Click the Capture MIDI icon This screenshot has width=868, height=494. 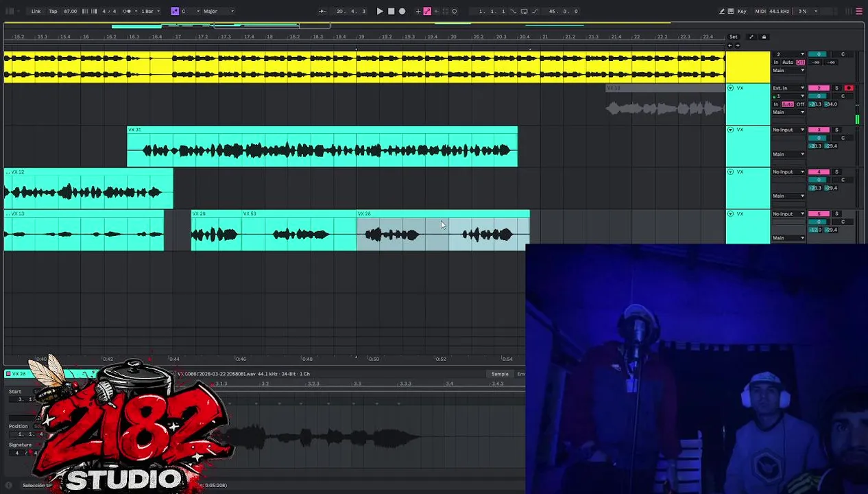(446, 11)
